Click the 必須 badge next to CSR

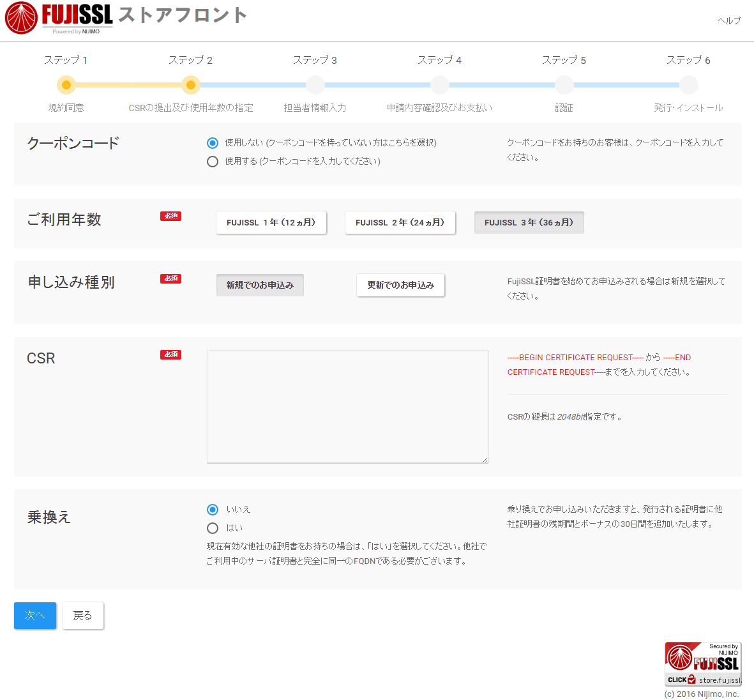click(170, 354)
